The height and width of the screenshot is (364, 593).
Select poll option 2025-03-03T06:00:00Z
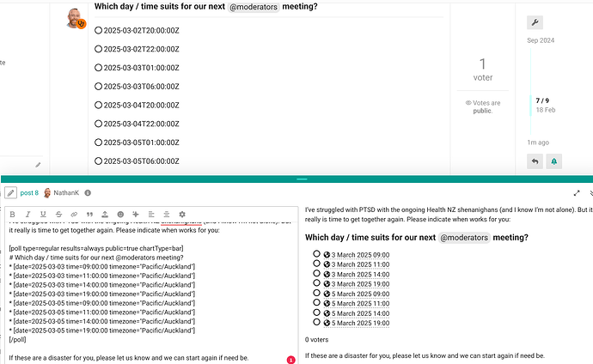(98, 86)
